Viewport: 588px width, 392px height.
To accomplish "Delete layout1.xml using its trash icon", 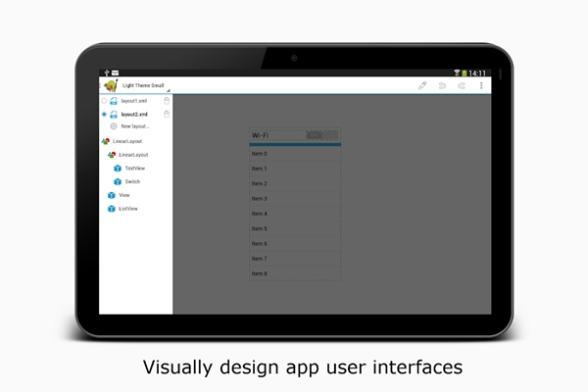I will pyautogui.click(x=167, y=101).
